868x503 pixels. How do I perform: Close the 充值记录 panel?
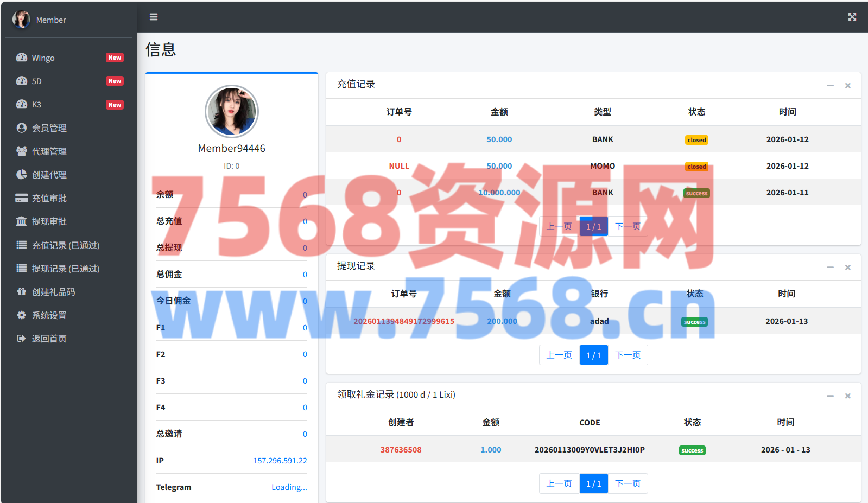[847, 86]
